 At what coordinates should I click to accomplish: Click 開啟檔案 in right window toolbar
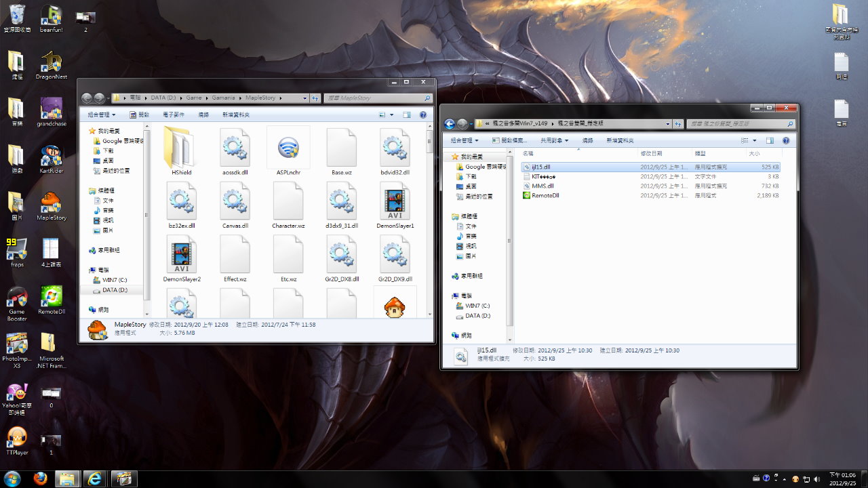click(511, 140)
